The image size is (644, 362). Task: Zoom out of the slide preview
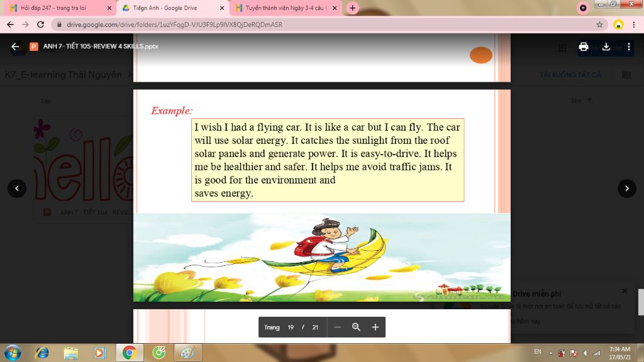coord(337,327)
